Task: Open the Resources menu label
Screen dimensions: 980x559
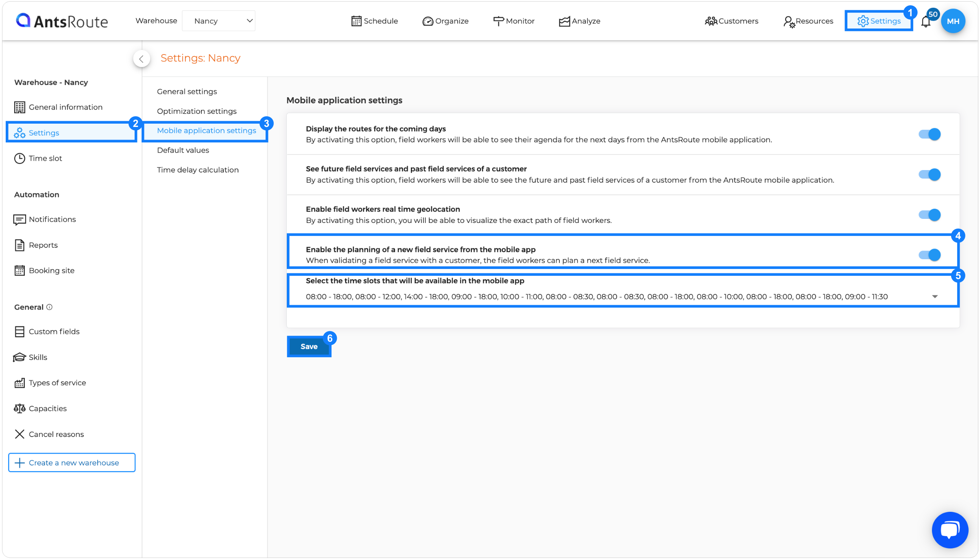Action: [814, 21]
